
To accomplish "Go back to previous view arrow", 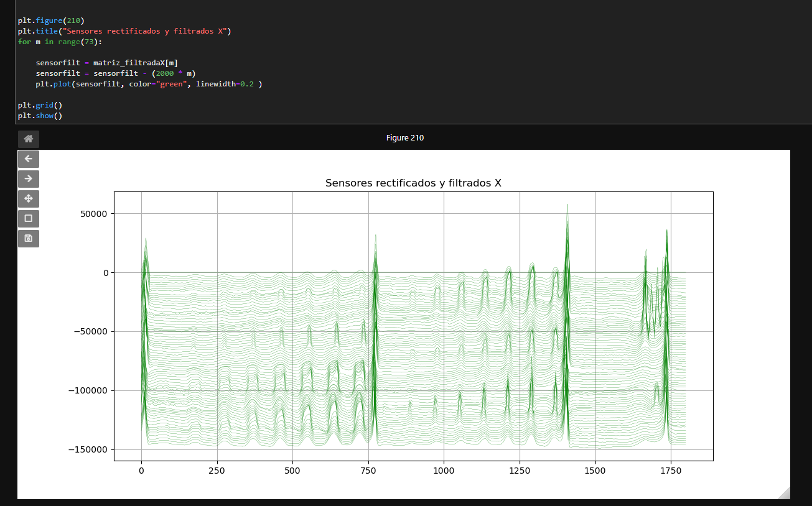I will pyautogui.click(x=28, y=159).
